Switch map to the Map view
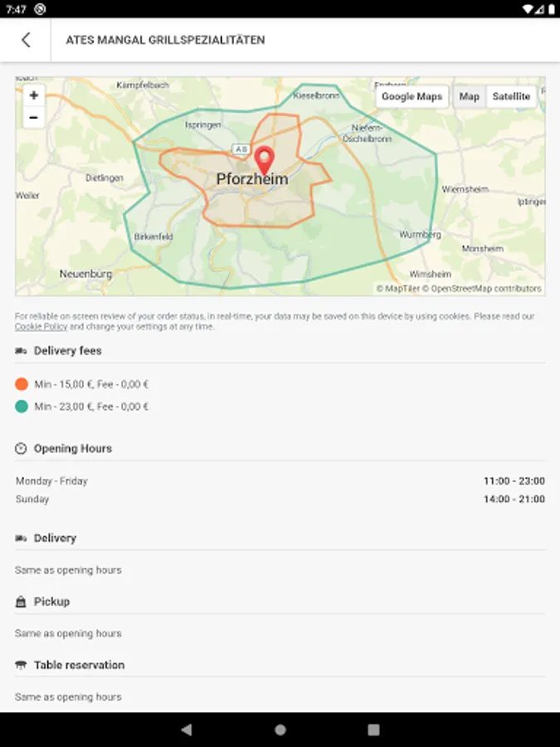 pos(469,96)
